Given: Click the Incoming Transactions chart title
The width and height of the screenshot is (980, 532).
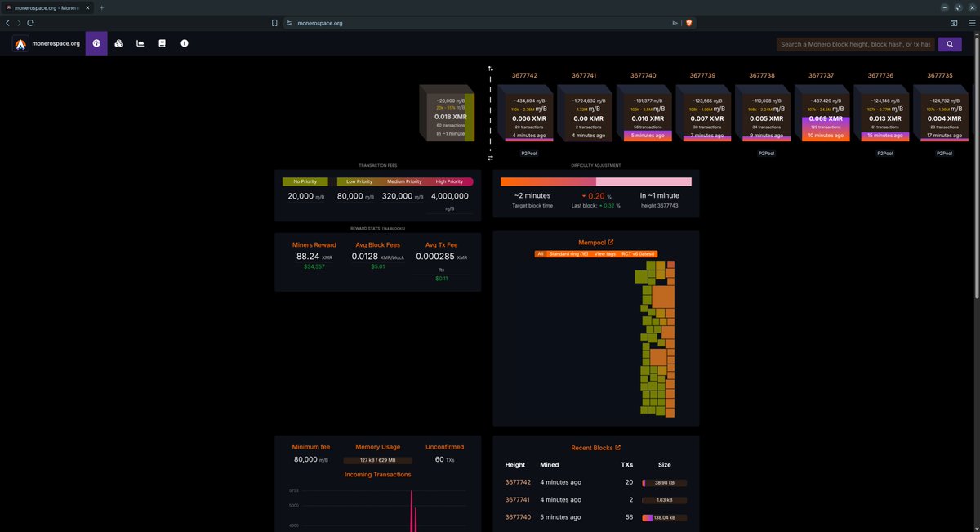Looking at the screenshot, I should [x=378, y=474].
